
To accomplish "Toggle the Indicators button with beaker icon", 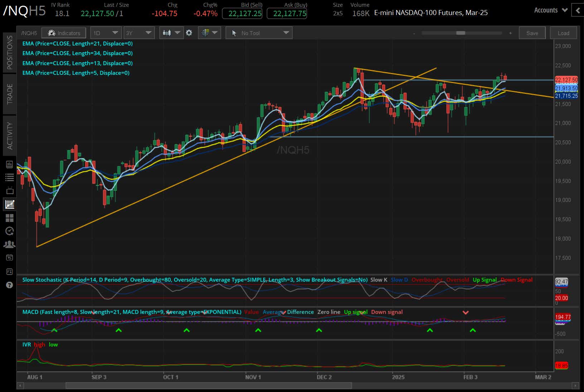I will tap(64, 33).
